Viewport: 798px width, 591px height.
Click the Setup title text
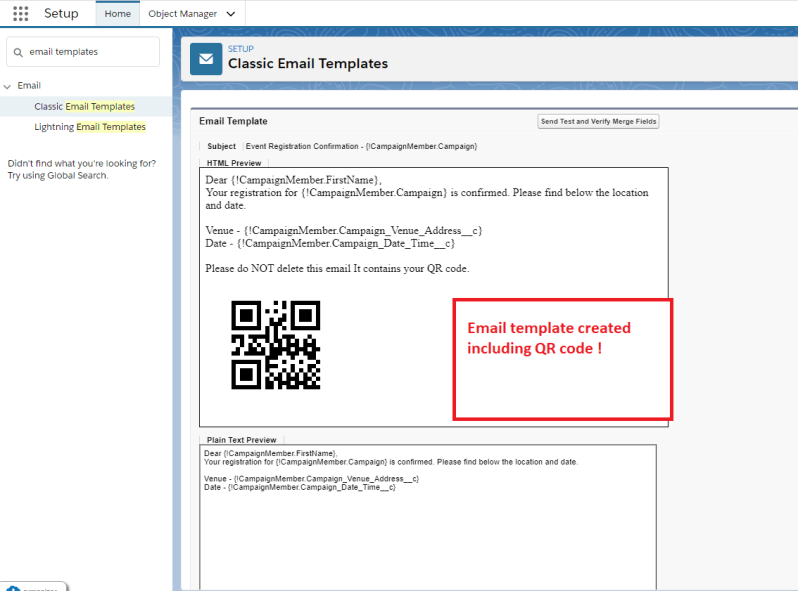[x=61, y=13]
